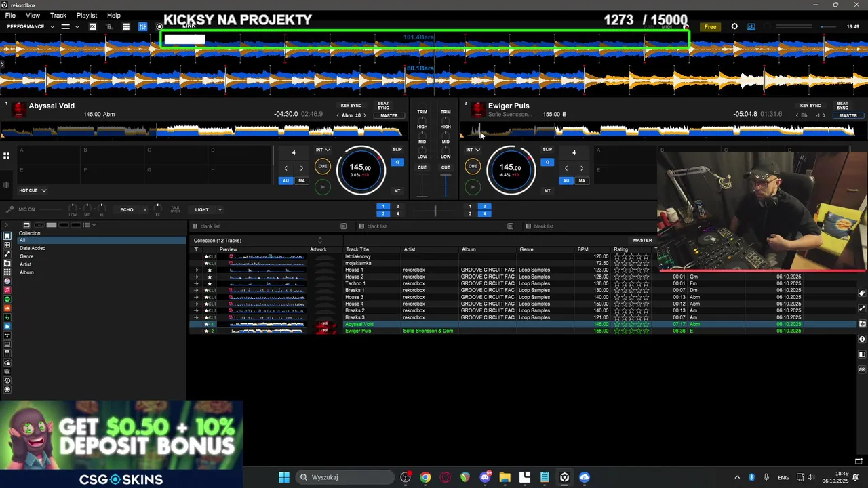Open File Explorer from the taskbar
The image size is (868, 488).
[505, 477]
